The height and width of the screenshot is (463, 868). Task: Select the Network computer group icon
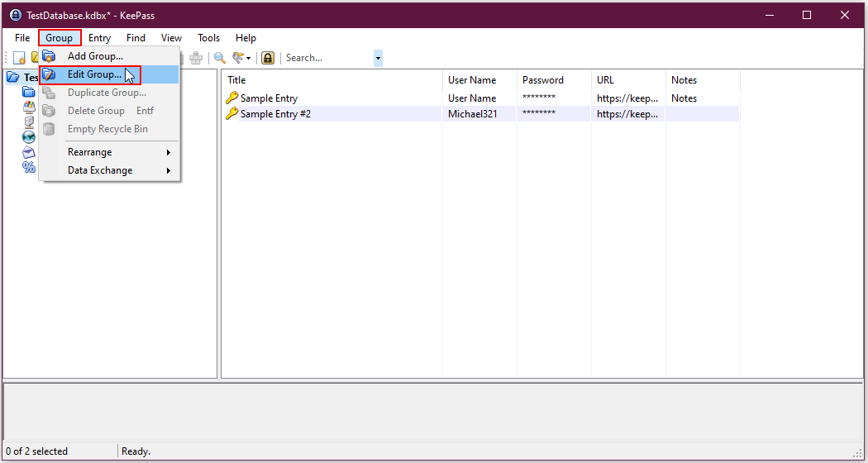pyautogui.click(x=28, y=122)
